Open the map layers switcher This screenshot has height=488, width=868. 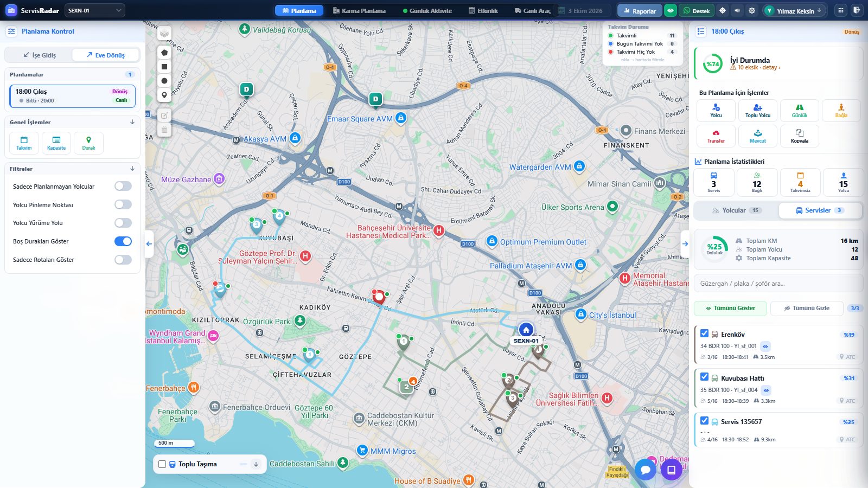[164, 34]
